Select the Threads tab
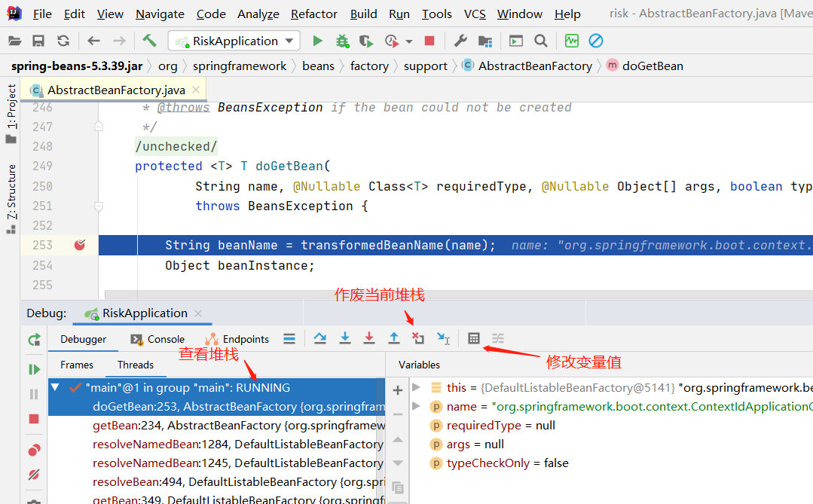 pos(136,365)
